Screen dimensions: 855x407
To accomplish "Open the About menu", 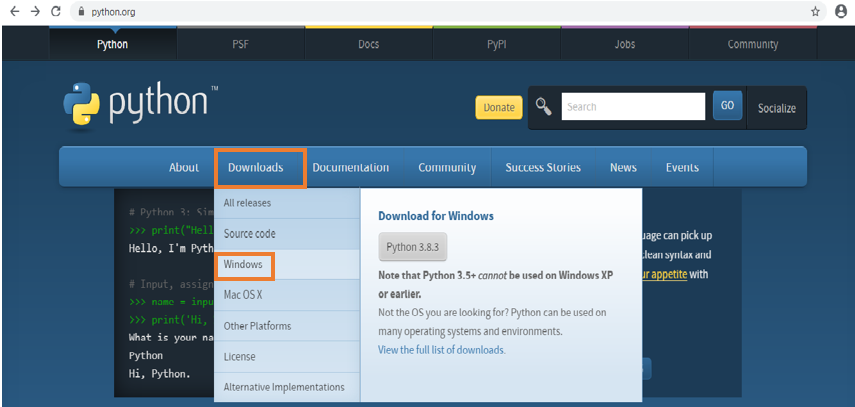I will pyautogui.click(x=184, y=167).
